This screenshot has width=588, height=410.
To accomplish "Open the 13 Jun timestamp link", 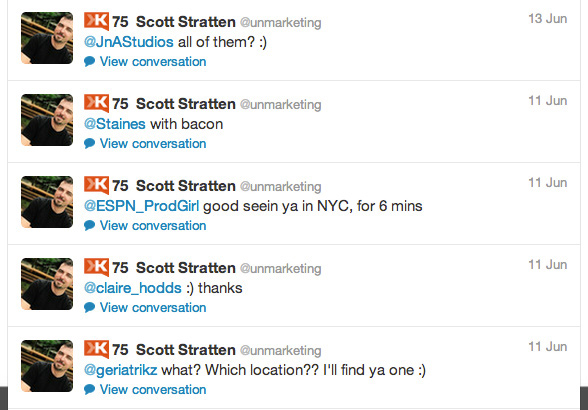I will point(548,19).
